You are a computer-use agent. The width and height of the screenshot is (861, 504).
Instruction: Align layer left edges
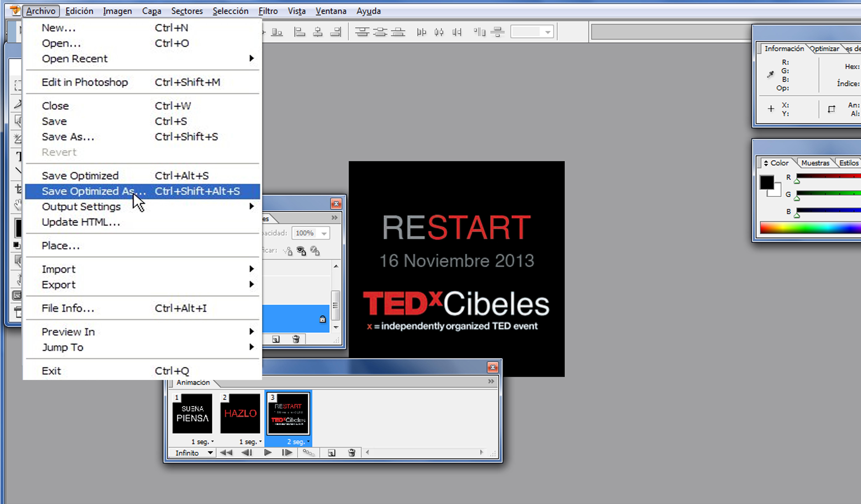coord(300,32)
